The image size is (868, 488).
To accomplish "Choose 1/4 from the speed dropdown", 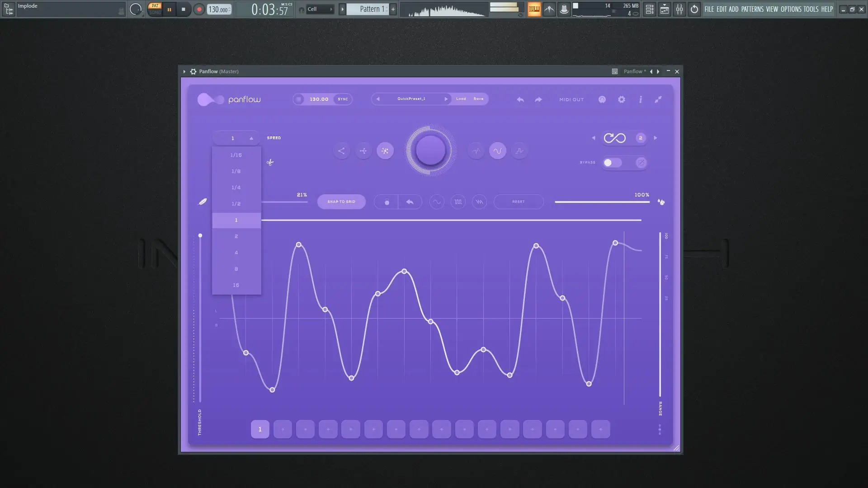I will pos(236,188).
